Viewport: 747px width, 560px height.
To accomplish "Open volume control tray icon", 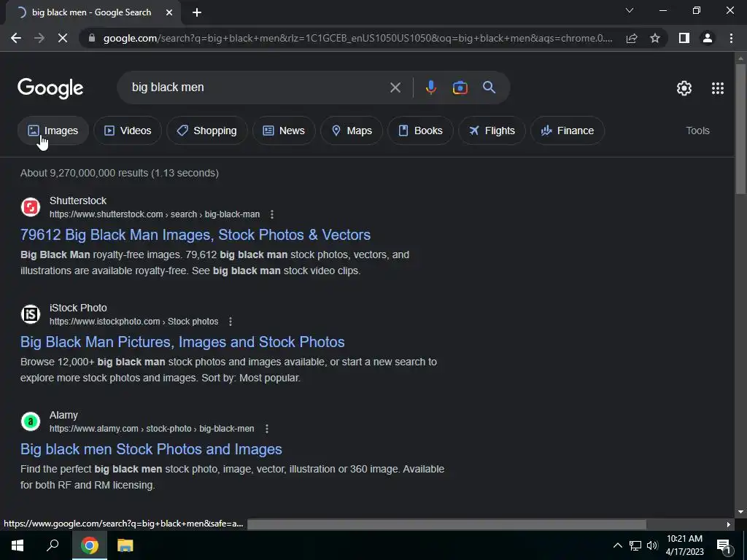I will point(652,545).
